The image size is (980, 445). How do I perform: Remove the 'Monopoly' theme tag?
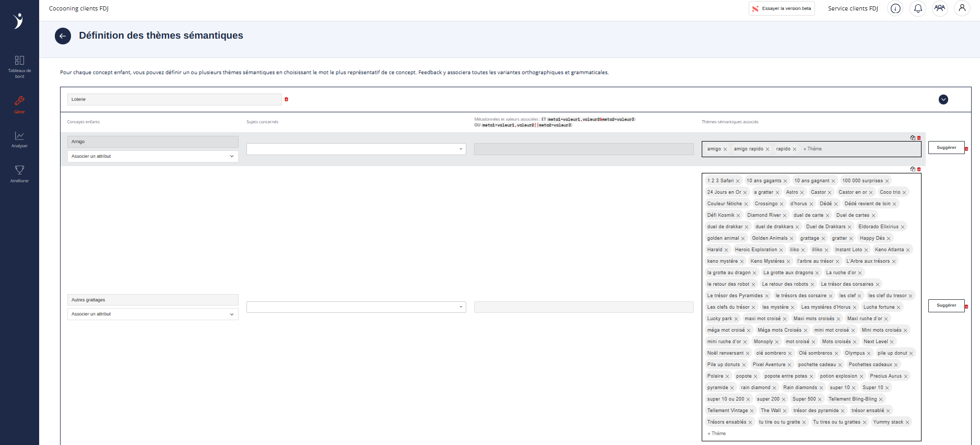[777, 342]
